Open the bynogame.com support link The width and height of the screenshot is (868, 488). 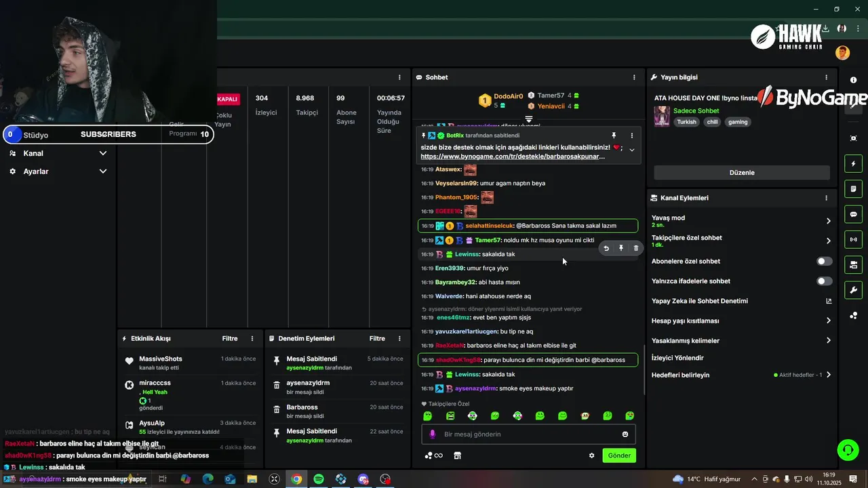tap(513, 157)
